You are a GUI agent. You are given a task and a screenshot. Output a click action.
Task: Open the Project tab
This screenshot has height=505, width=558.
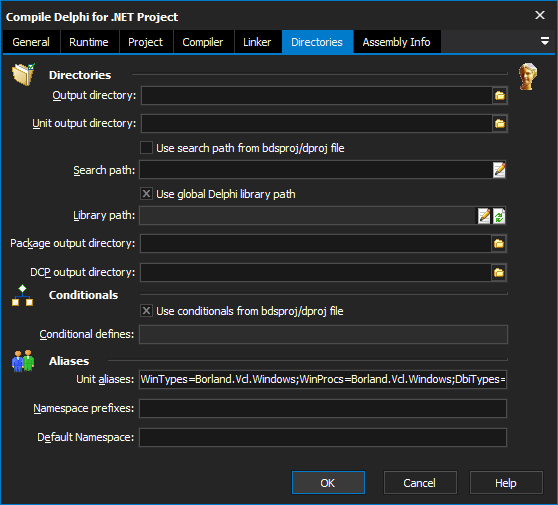coord(146,42)
